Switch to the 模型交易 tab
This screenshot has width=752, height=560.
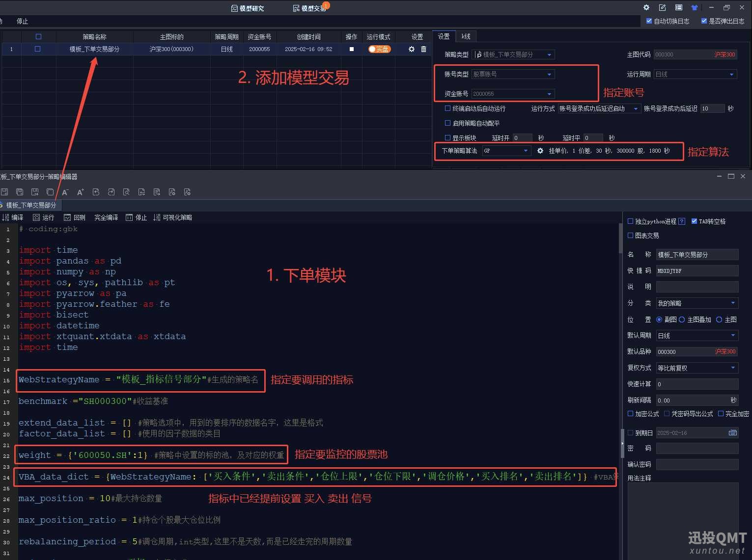point(309,8)
